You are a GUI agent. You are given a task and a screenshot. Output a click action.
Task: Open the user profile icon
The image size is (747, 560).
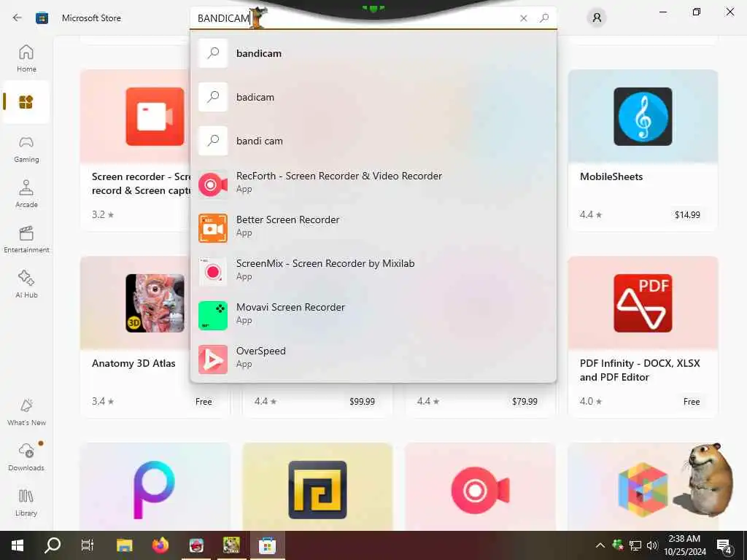(x=597, y=18)
